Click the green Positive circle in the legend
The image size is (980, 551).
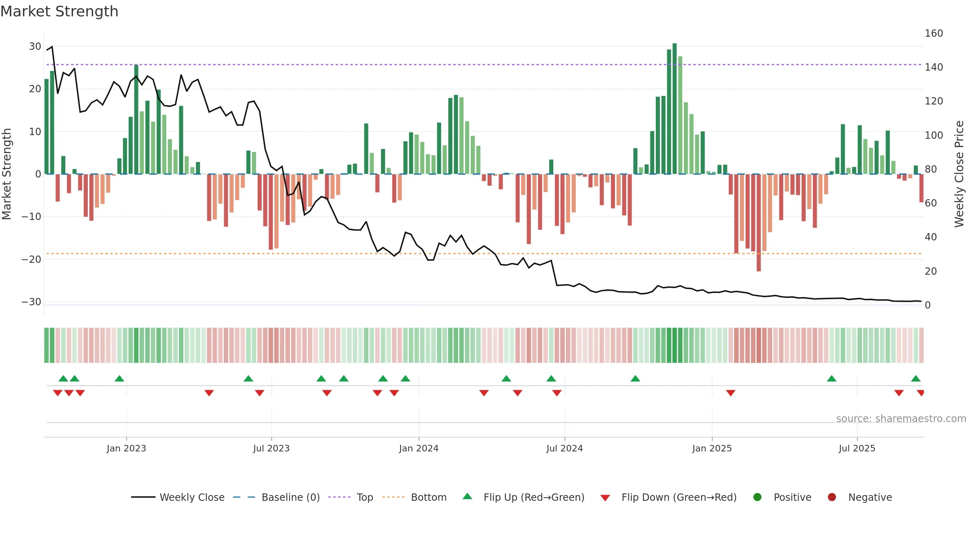coord(757,497)
